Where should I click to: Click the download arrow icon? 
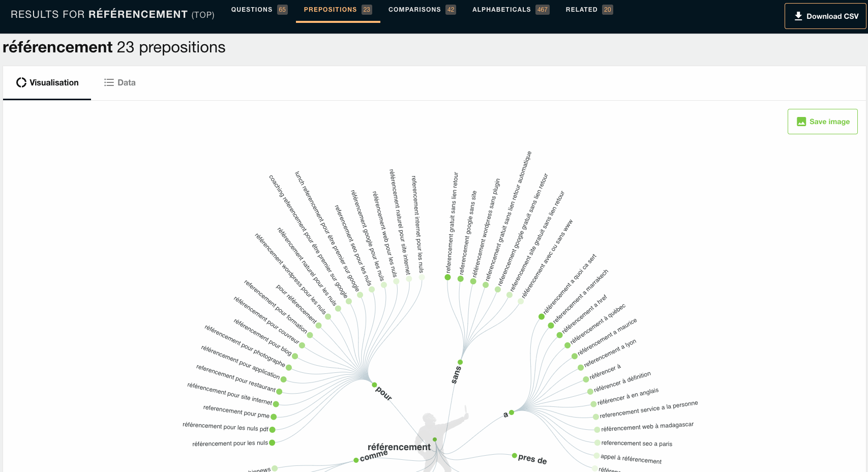coord(798,16)
